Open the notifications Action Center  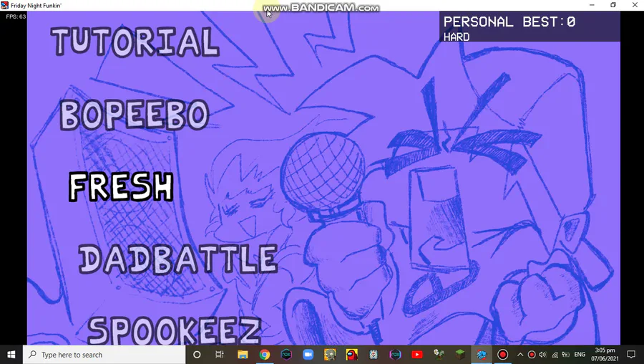pyautogui.click(x=631, y=355)
